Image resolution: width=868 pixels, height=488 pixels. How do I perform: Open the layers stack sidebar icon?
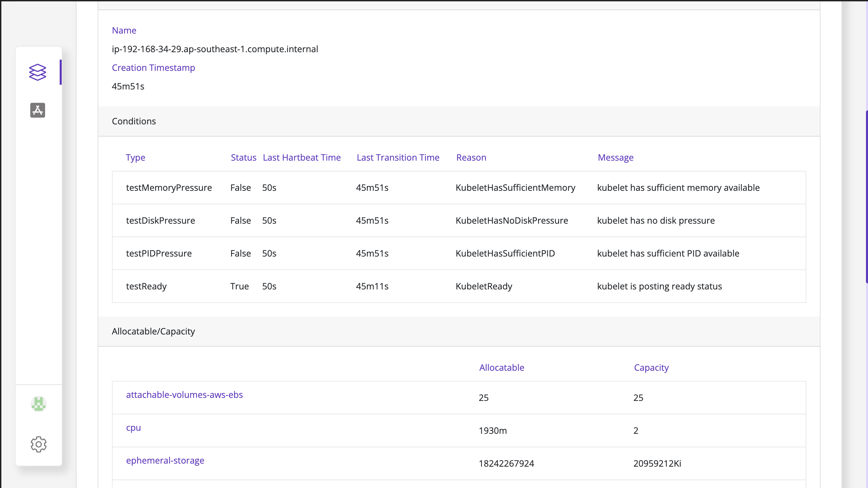pos(38,72)
